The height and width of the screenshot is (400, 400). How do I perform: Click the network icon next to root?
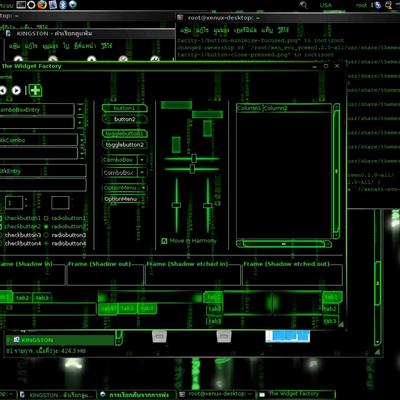(378, 5)
